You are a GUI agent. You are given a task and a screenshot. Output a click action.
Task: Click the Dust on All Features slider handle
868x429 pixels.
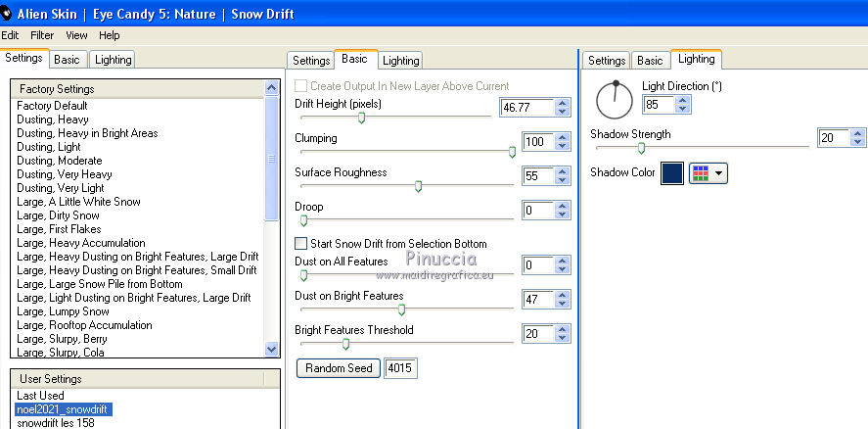(x=303, y=275)
